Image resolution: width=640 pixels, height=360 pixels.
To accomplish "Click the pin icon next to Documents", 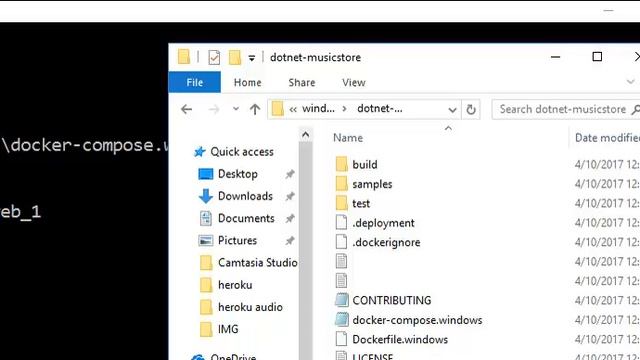I will click(x=290, y=219).
